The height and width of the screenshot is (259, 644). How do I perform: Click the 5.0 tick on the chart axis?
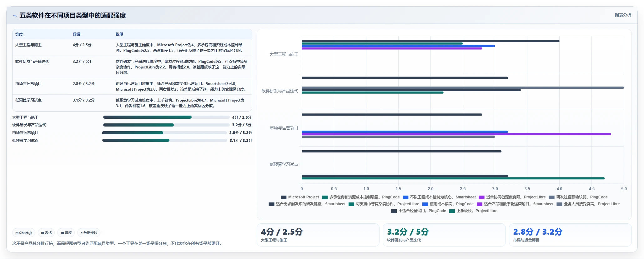(624, 189)
